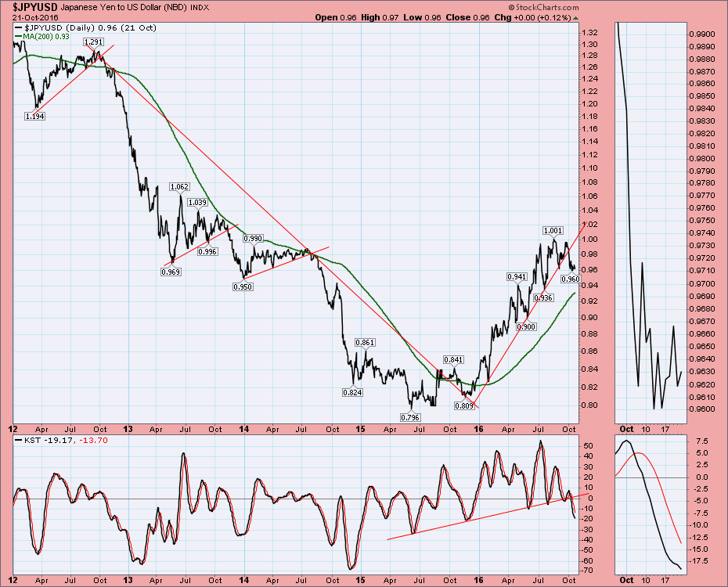728x587 pixels.
Task: Click the -70 label on KST axis
Action: coord(587,571)
